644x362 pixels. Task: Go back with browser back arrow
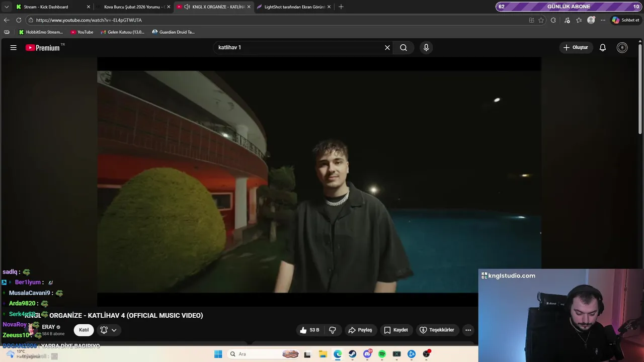(7, 20)
